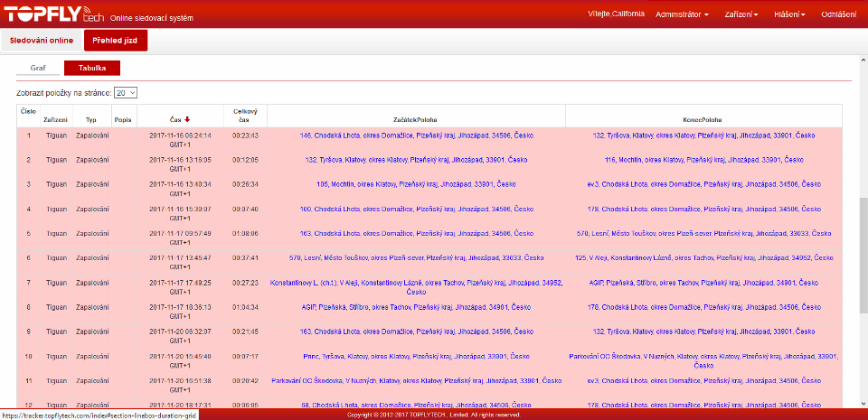Select items-per-page dropdown showing 20

pos(126,92)
